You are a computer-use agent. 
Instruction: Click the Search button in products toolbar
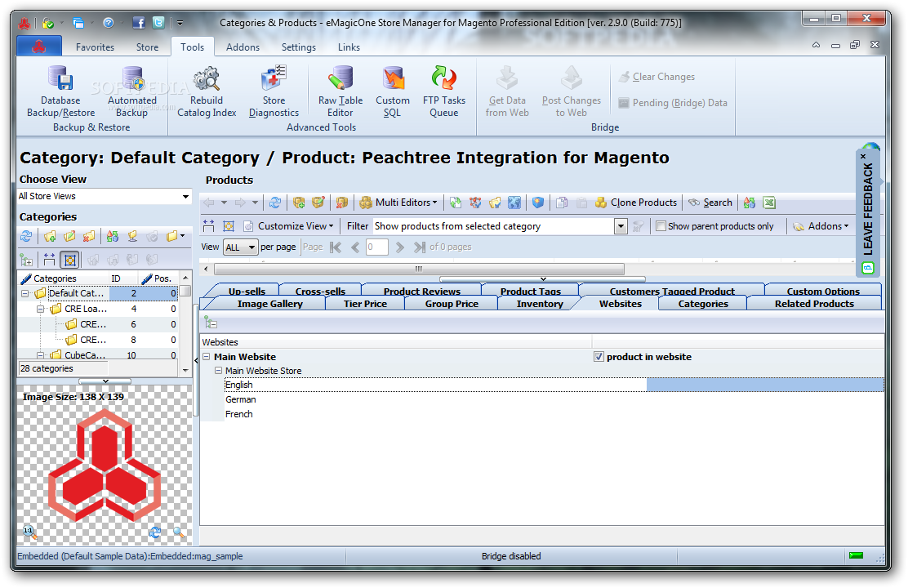click(x=710, y=203)
